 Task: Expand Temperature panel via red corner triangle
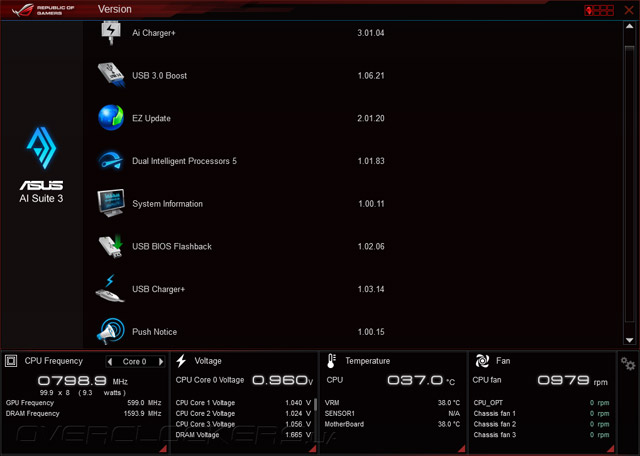[462, 449]
